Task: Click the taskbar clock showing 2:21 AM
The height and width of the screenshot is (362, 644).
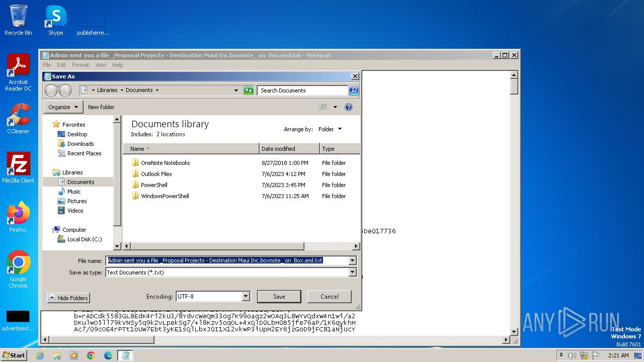Action: click(618, 355)
